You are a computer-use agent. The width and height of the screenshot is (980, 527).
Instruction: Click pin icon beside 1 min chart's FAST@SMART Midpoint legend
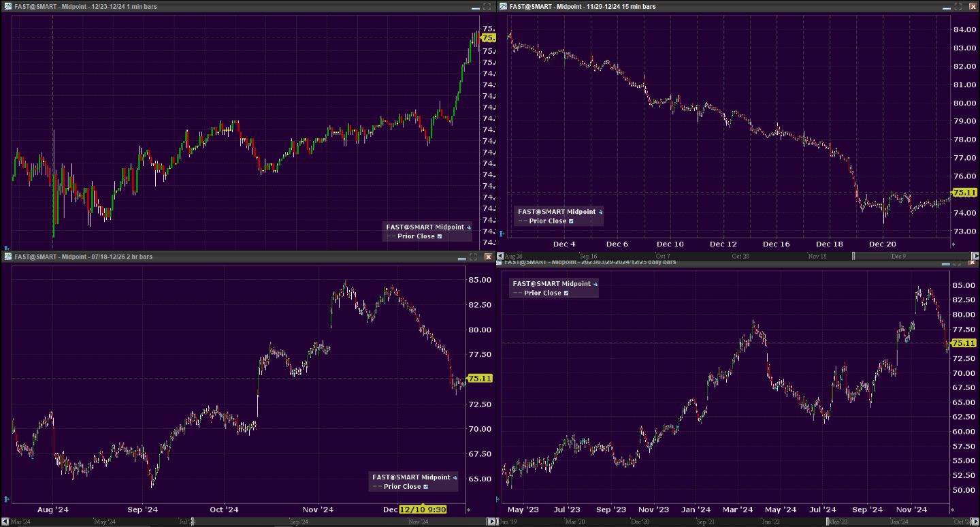[468, 227]
